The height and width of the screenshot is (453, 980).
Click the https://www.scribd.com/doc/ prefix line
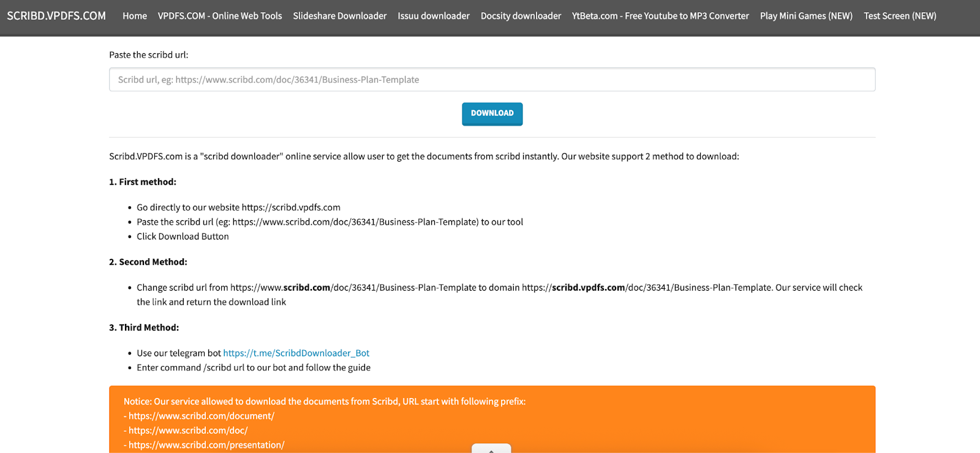tap(186, 430)
